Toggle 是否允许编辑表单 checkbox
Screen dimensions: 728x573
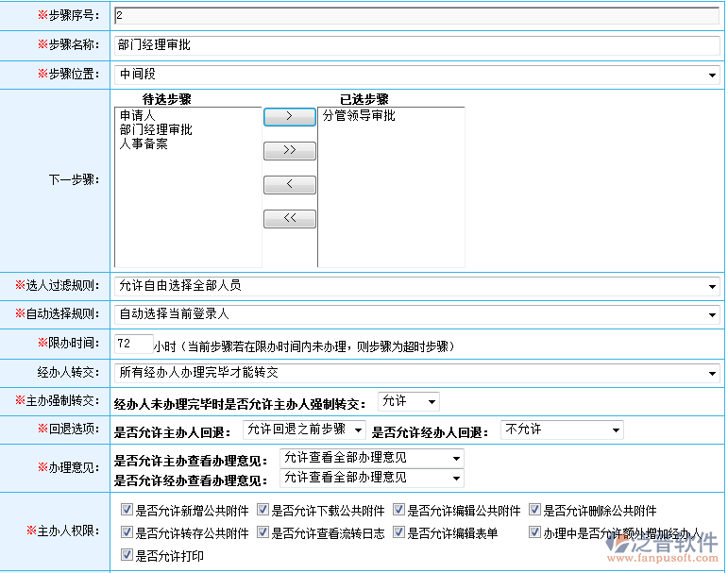pyautogui.click(x=398, y=532)
